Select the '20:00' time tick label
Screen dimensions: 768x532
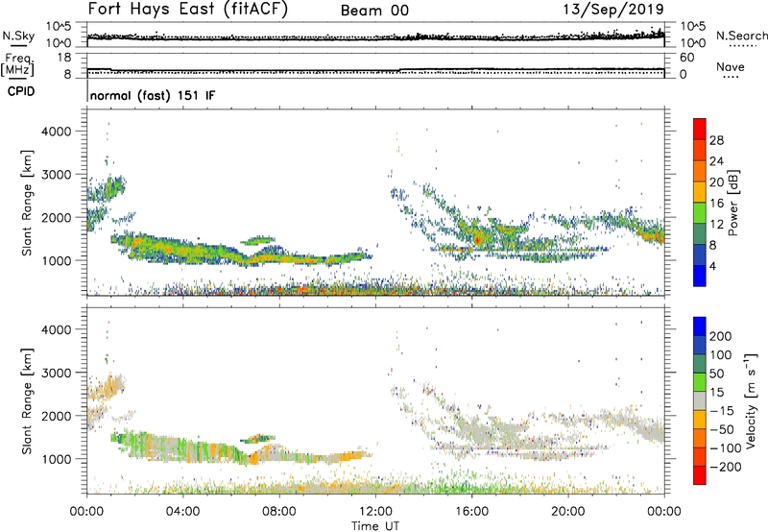point(568,512)
